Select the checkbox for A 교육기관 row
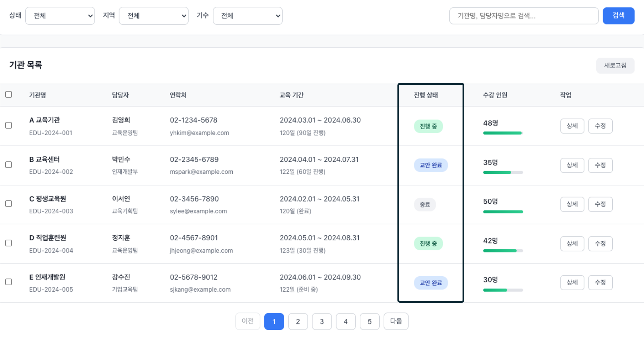The width and height of the screenshot is (644, 339). (9, 125)
